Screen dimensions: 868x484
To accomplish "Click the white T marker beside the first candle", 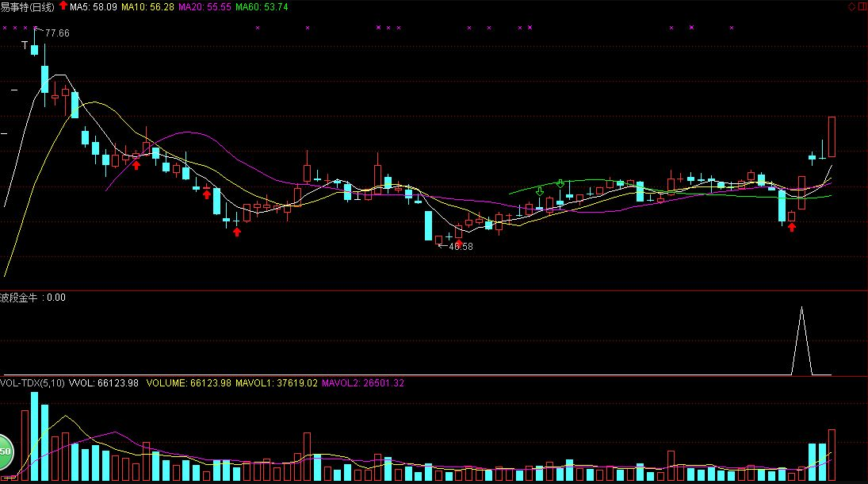I will pyautogui.click(x=25, y=45).
